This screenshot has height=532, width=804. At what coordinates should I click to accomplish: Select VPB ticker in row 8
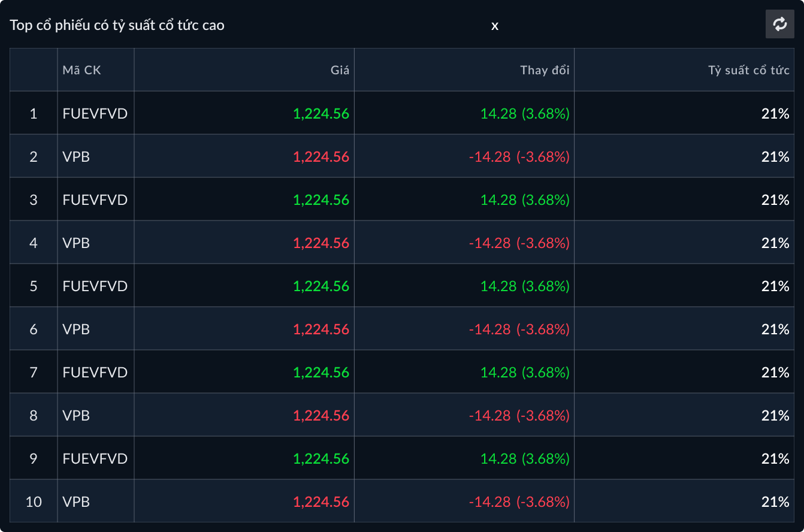(76, 415)
